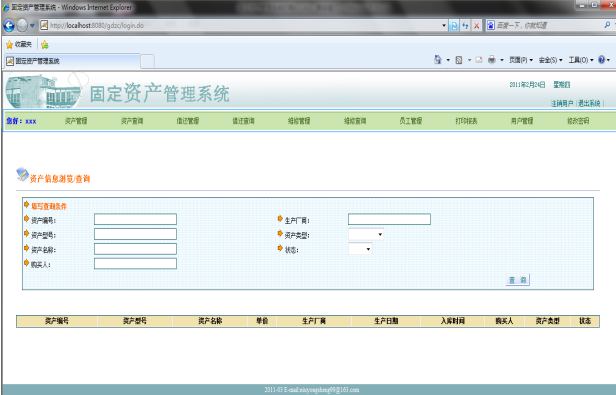Open the 状态 dropdown
The width and height of the screenshot is (616, 395).
tap(360, 249)
